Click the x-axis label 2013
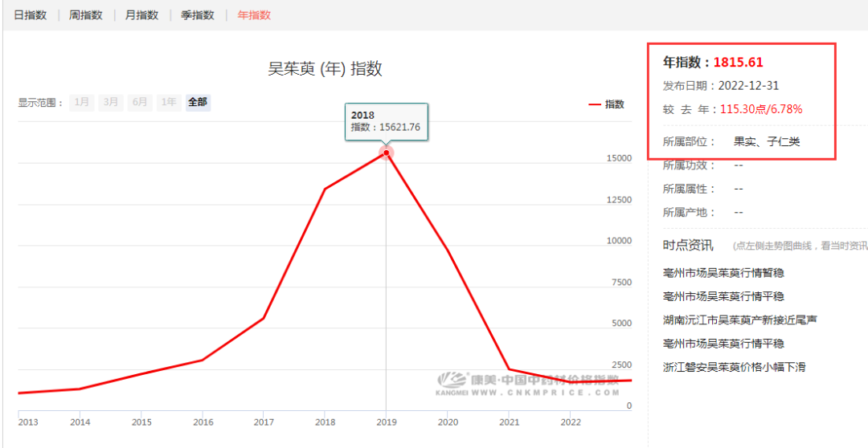The image size is (868, 448). click(x=29, y=422)
